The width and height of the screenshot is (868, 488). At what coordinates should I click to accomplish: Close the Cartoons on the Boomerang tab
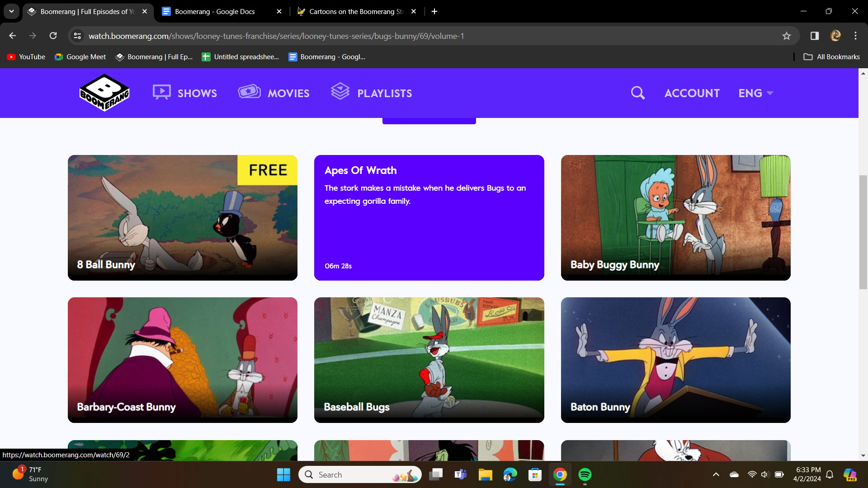pos(414,11)
